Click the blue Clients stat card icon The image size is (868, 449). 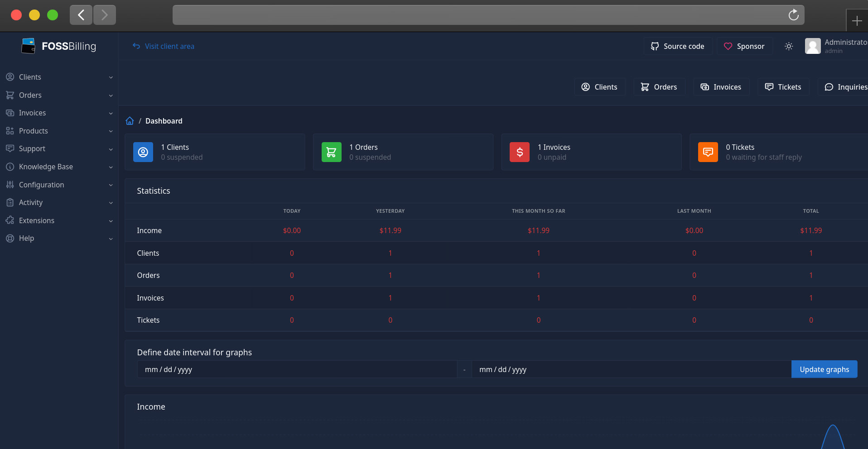tap(143, 152)
